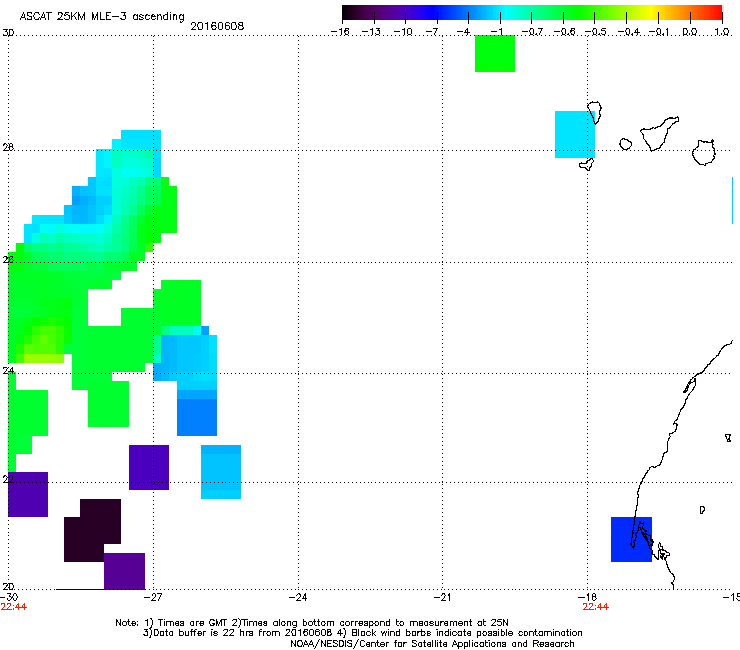Click the "-10" color scale label
Image resolution: width=740 pixels, height=650 pixels.
pos(403,32)
